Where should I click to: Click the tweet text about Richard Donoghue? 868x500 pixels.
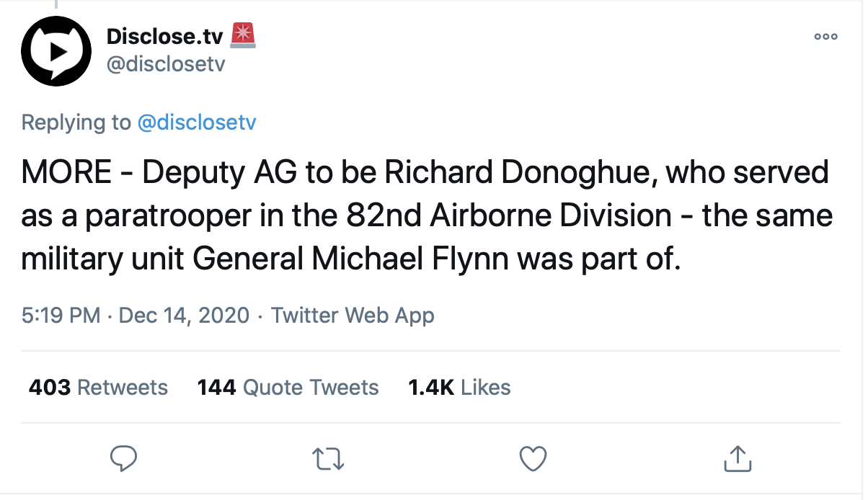(425, 216)
